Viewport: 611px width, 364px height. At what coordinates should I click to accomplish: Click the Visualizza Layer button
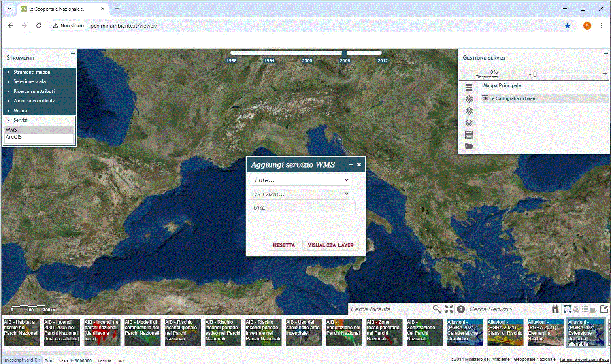point(330,245)
